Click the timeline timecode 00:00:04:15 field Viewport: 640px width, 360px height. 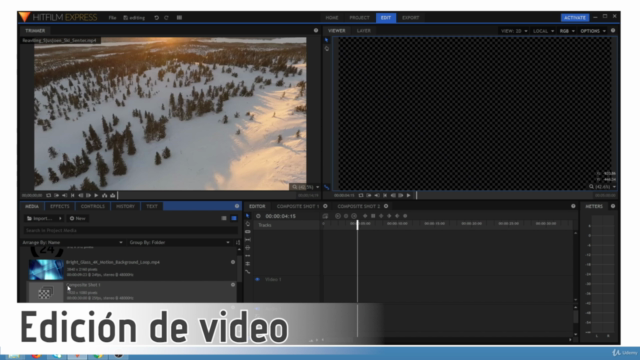point(280,216)
